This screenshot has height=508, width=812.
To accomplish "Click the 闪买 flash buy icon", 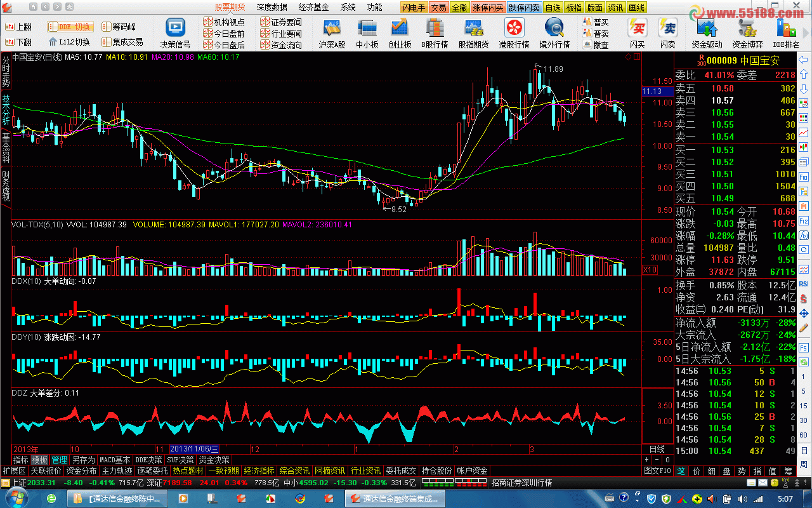I will (x=638, y=27).
